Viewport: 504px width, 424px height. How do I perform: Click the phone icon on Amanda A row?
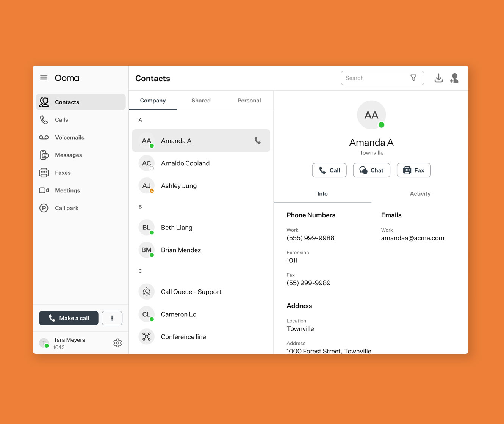point(258,141)
